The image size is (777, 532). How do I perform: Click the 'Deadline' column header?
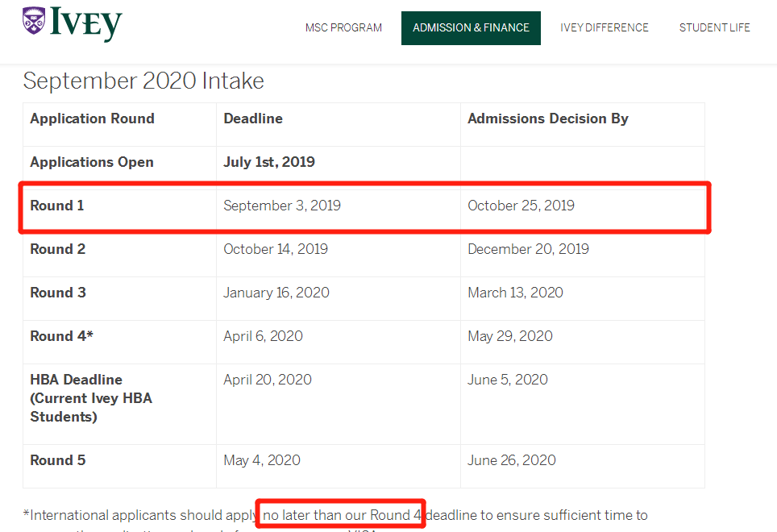click(253, 118)
